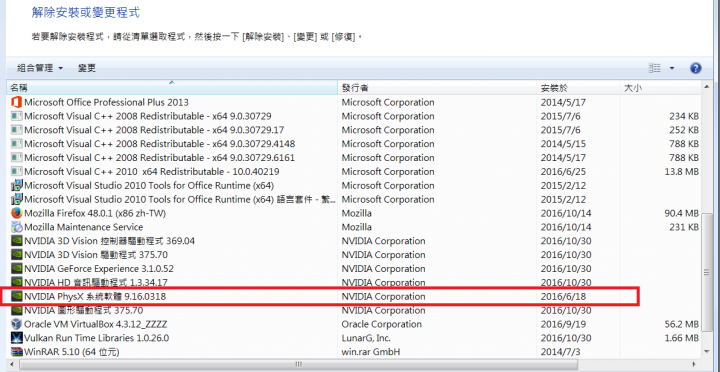Open the help question mark icon
Image resolution: width=720 pixels, height=372 pixels.
coord(695,68)
